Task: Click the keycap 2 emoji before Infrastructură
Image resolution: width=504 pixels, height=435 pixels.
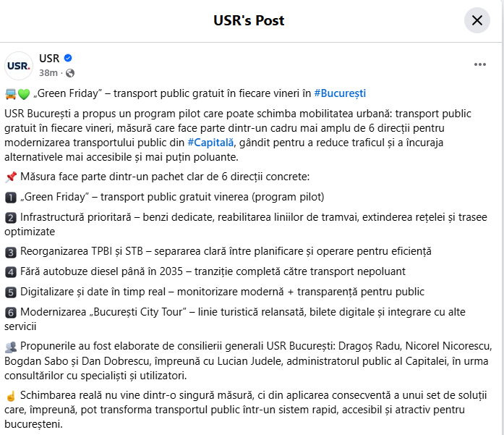Action: coord(10,217)
